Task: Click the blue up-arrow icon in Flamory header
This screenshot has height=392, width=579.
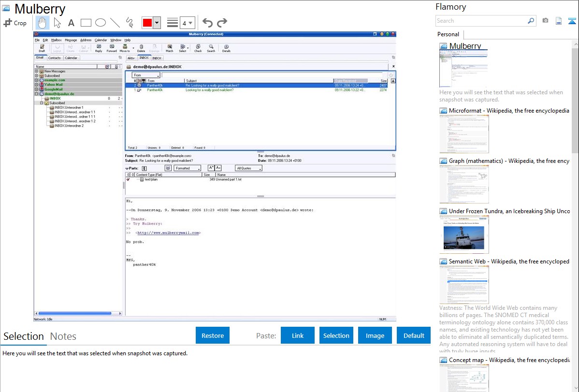Action: click(572, 21)
